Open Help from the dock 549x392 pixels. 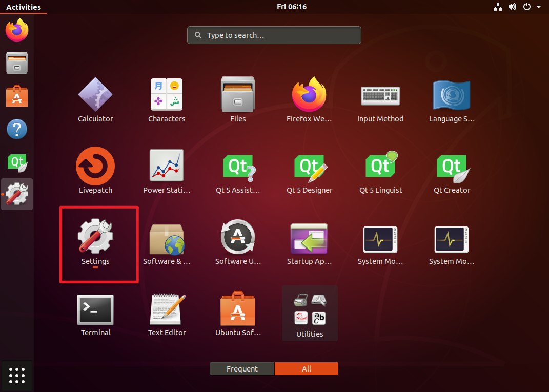click(x=17, y=129)
